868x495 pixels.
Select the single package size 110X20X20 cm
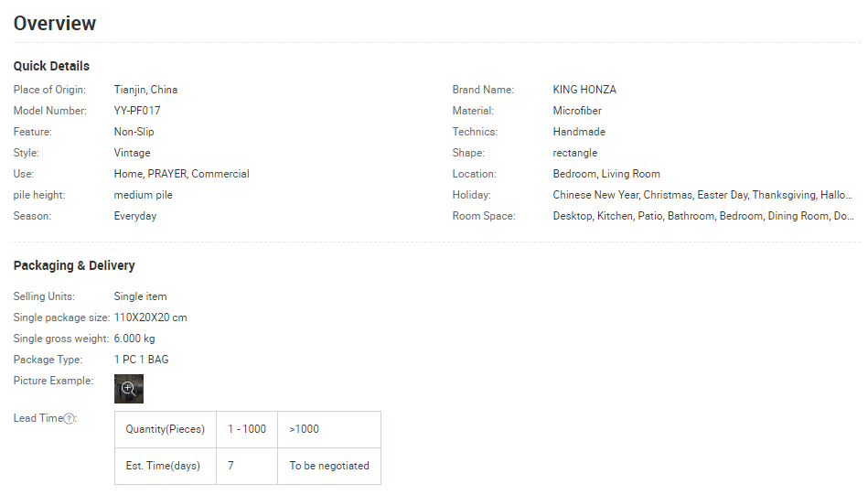click(x=151, y=317)
